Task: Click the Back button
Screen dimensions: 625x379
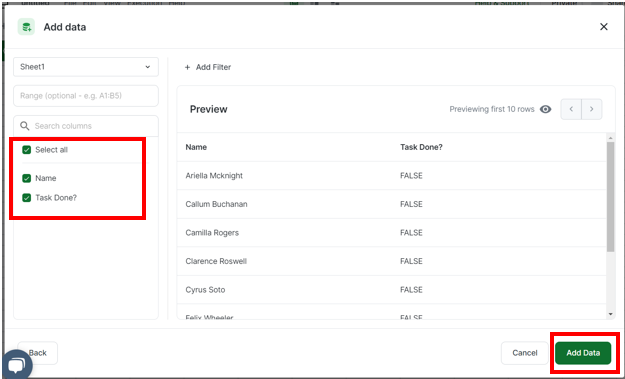Action: pyautogui.click(x=38, y=353)
